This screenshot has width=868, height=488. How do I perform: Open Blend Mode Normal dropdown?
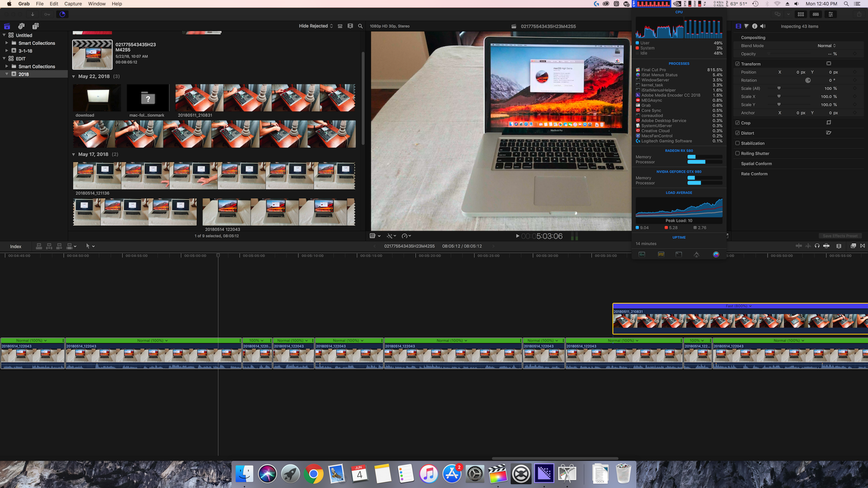coord(826,46)
